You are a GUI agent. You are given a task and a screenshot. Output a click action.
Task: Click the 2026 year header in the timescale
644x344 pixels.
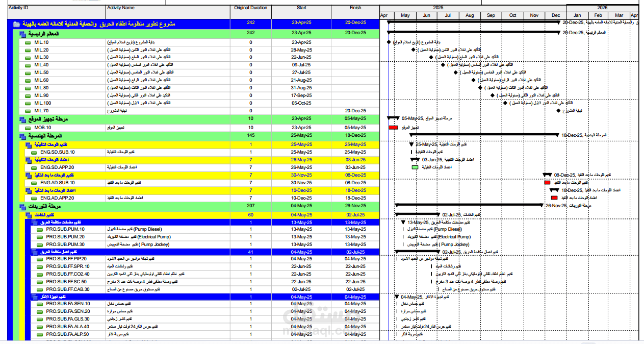click(603, 8)
